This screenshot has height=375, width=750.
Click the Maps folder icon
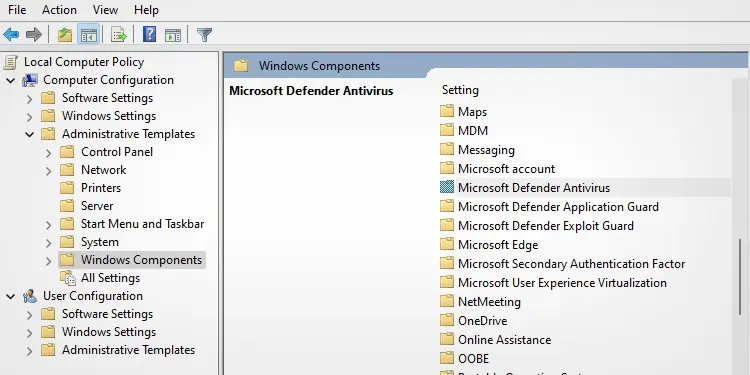click(447, 111)
